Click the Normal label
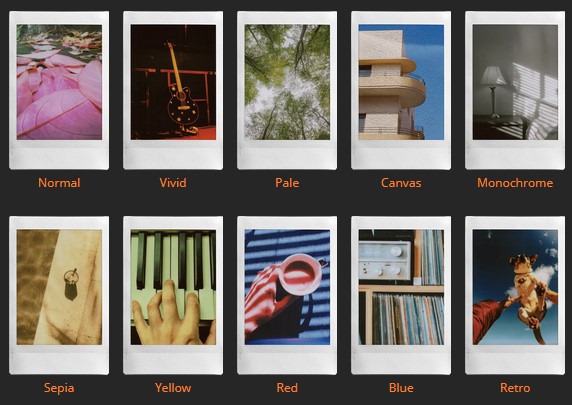Screen dimensions: 572x405 (59, 183)
